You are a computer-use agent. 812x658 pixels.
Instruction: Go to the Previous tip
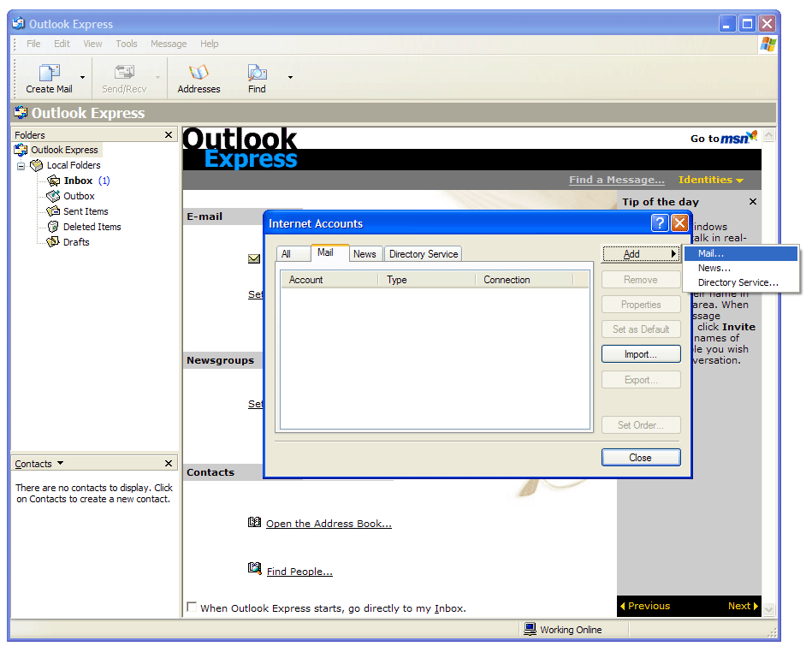pyautogui.click(x=645, y=606)
